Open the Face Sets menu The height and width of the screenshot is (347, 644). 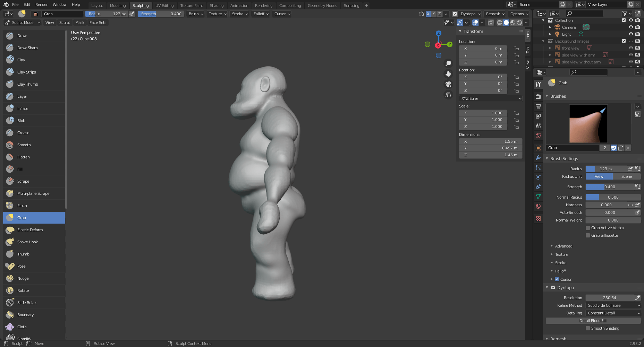coord(98,23)
